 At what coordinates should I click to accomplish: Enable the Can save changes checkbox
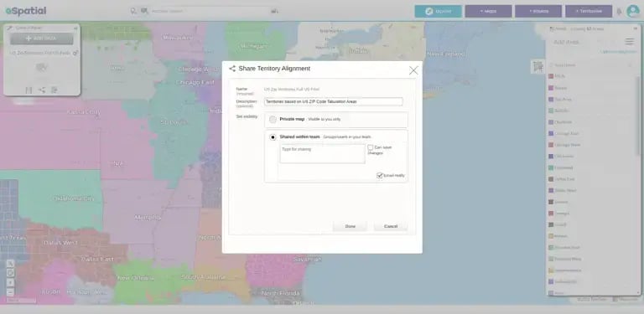[370, 147]
